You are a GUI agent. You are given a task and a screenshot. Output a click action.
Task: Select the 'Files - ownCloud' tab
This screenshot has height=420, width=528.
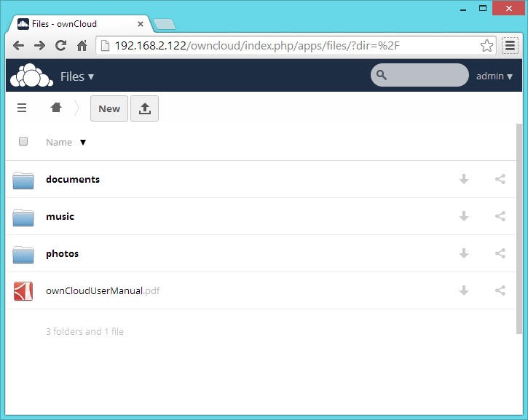point(81,24)
